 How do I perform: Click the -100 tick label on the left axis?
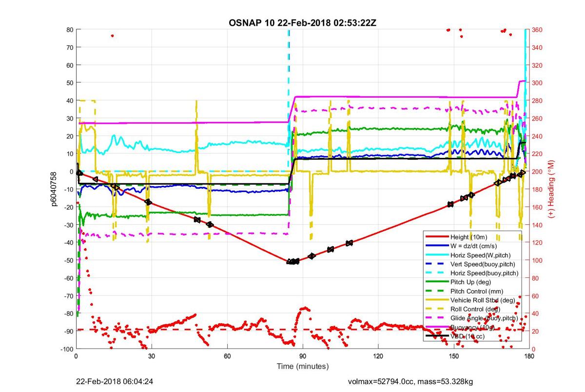pos(67,349)
